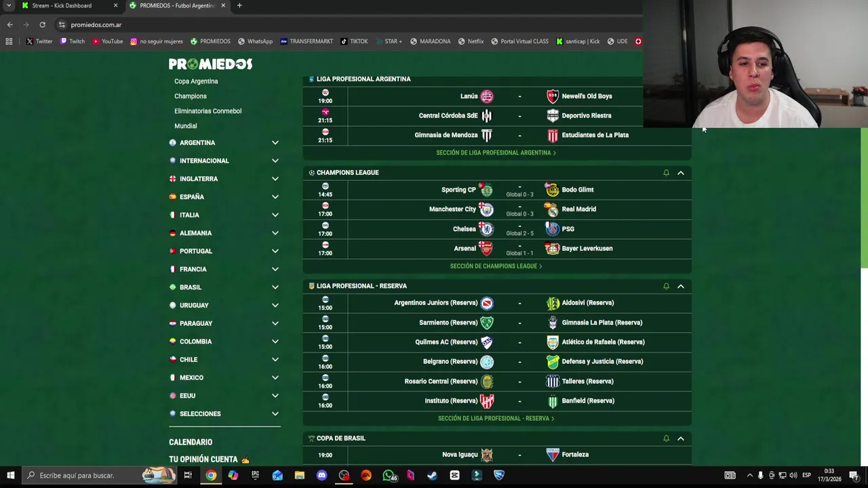This screenshot has width=868, height=488.
Task: Toggle Liga Profesional Reserva notification bell
Action: coord(666,286)
